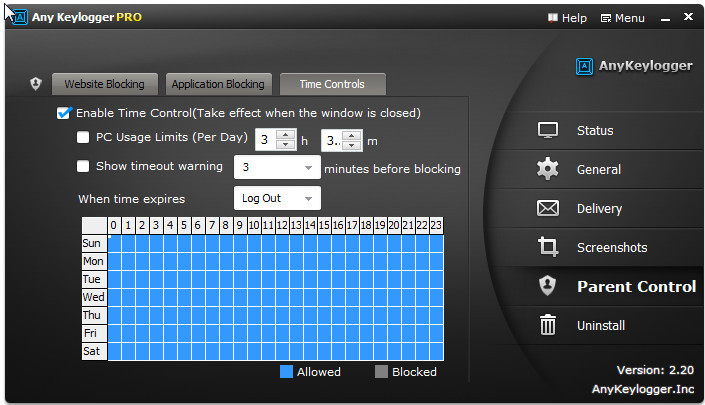The height and width of the screenshot is (405, 705).
Task: Click the hour 18 column header
Action: [366, 225]
